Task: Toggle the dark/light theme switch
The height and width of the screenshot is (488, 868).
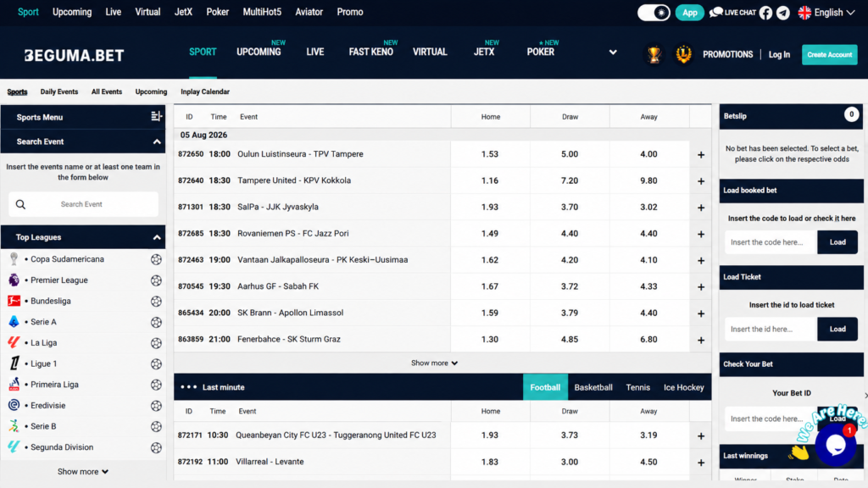Action: coord(654,12)
